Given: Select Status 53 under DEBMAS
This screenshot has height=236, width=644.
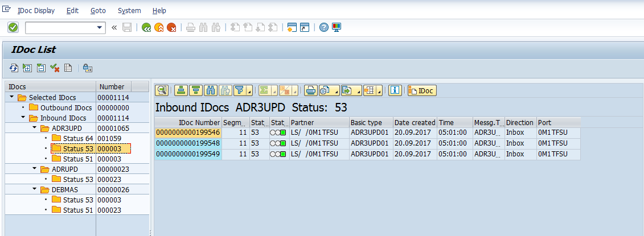Looking at the screenshot, I should (x=78, y=200).
